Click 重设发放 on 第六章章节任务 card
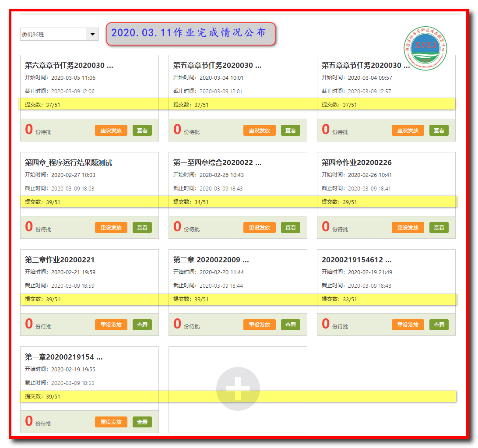The image size is (478, 448). tap(111, 130)
